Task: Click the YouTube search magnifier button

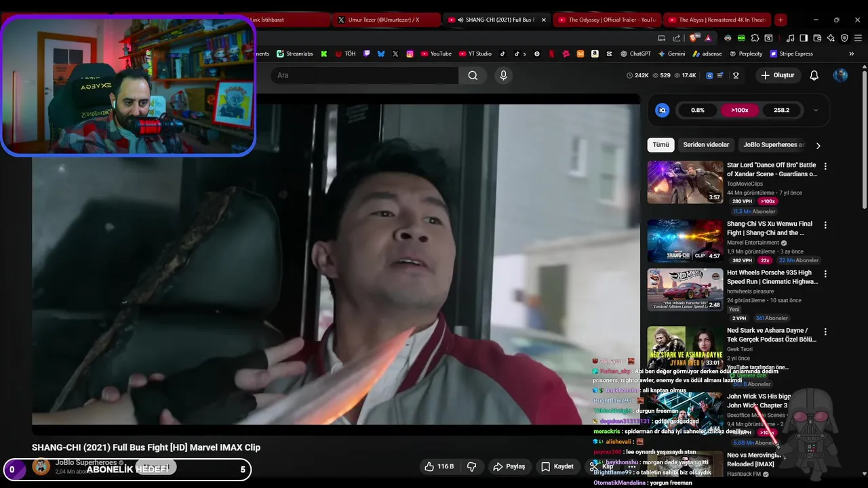Action: (473, 75)
